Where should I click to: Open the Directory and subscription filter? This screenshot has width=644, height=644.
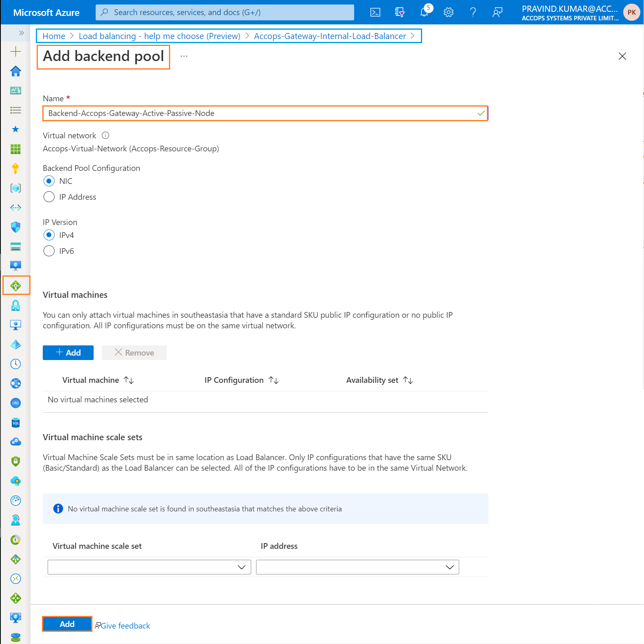(400, 12)
